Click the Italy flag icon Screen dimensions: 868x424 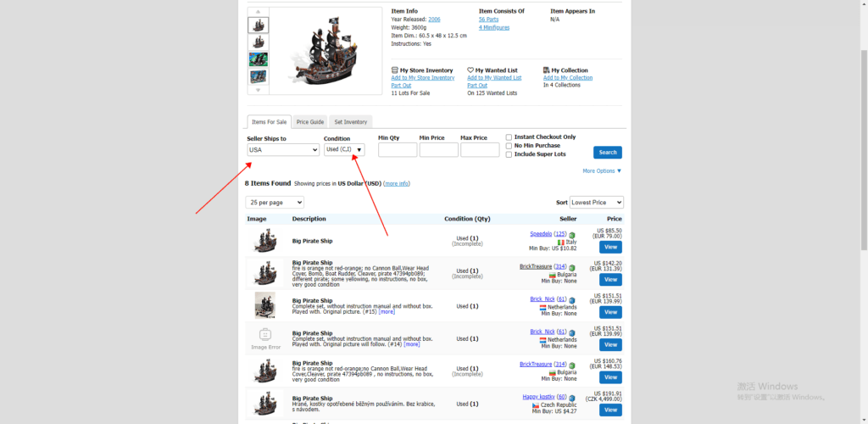[x=561, y=243]
